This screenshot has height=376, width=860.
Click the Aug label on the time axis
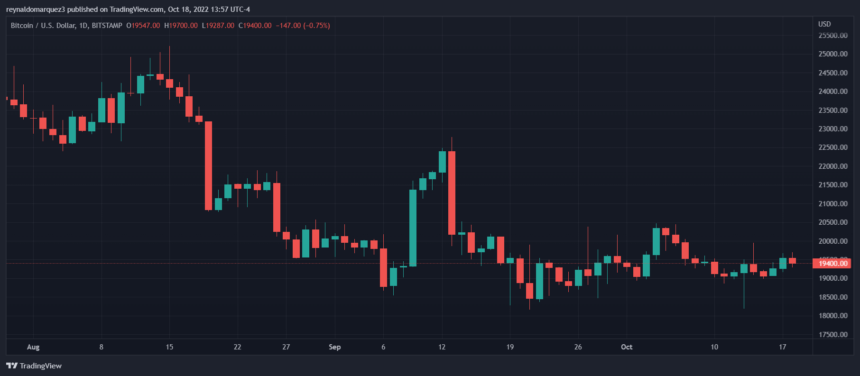pyautogui.click(x=34, y=347)
